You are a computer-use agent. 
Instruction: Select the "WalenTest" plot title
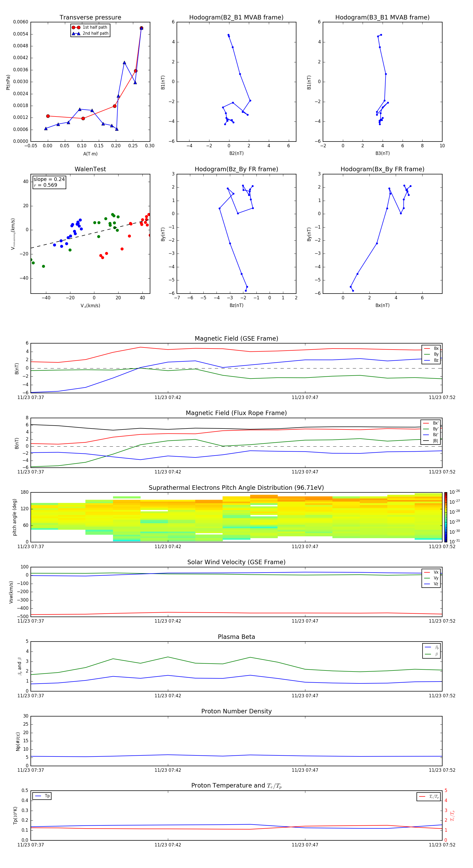click(90, 169)
